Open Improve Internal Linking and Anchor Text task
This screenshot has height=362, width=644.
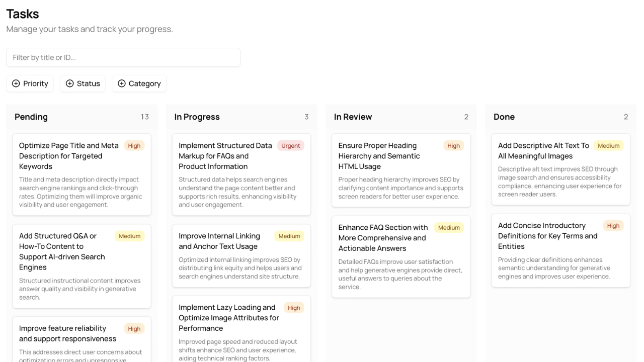[x=219, y=241]
